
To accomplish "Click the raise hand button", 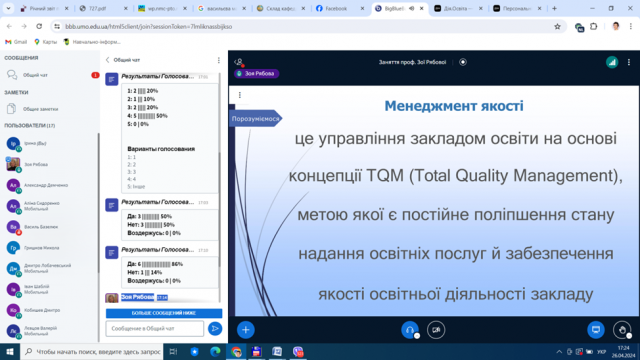I will [622, 330].
